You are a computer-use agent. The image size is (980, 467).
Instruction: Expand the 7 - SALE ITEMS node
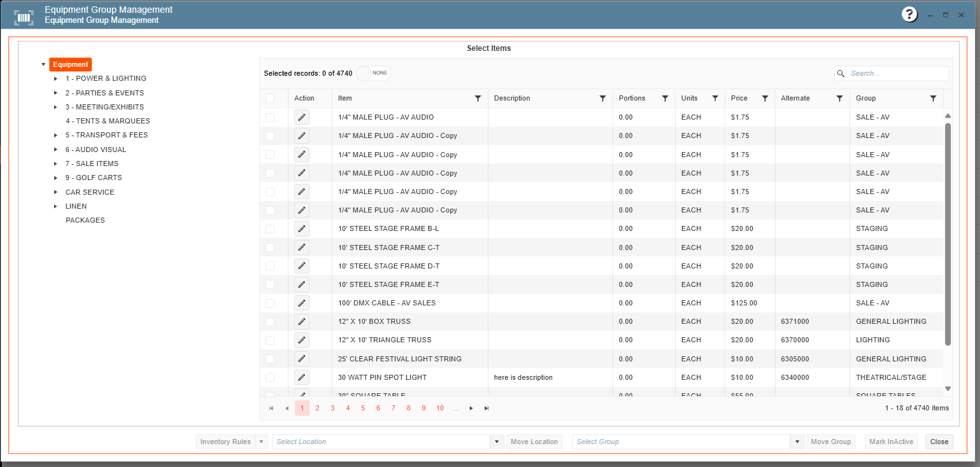point(56,164)
